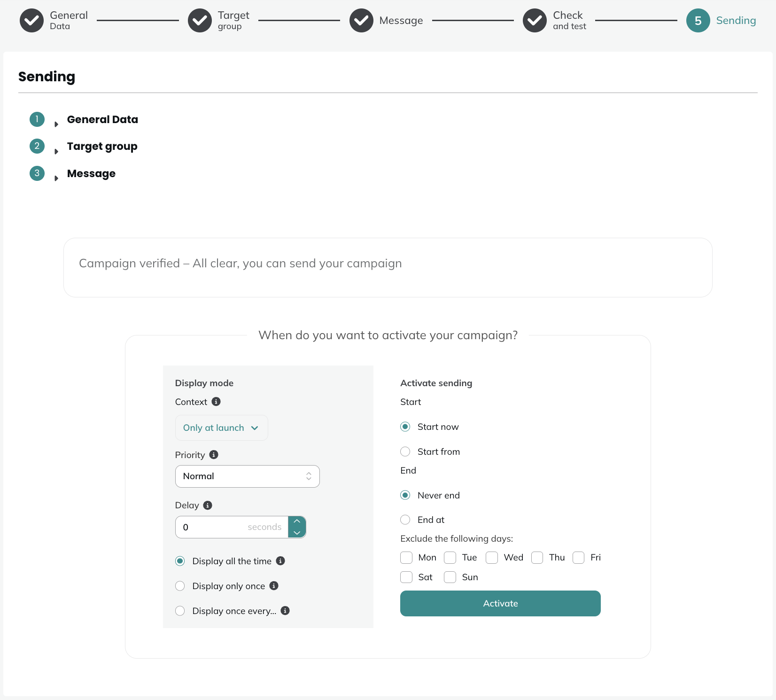Click the Target group step checkmark icon
Viewport: 776px width, 700px height.
coord(200,21)
